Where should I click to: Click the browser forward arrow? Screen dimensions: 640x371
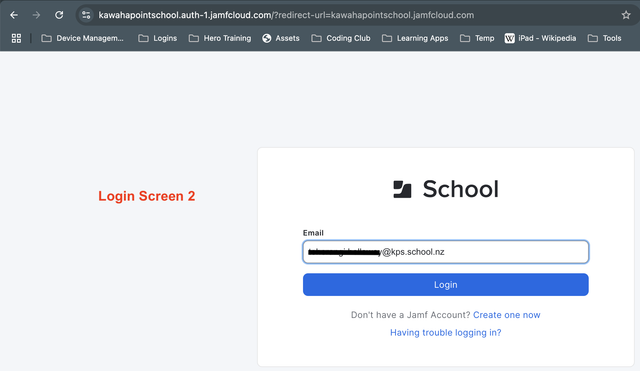36,15
